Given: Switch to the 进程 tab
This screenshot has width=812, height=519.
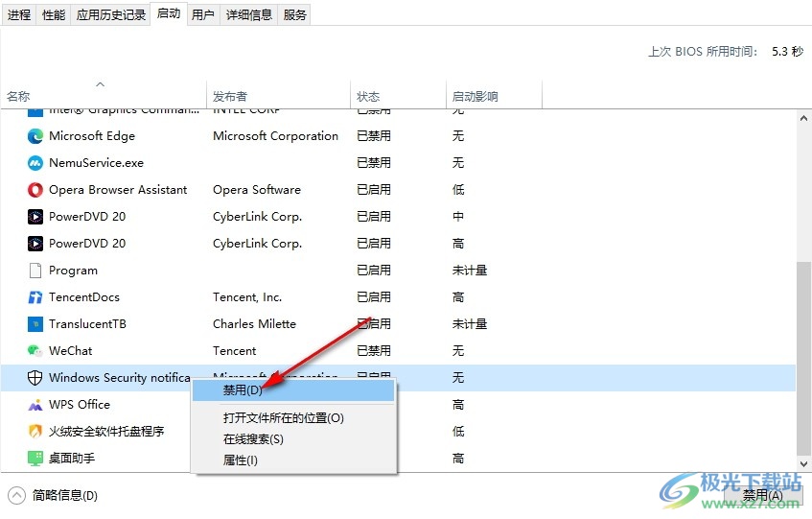Looking at the screenshot, I should (x=19, y=14).
